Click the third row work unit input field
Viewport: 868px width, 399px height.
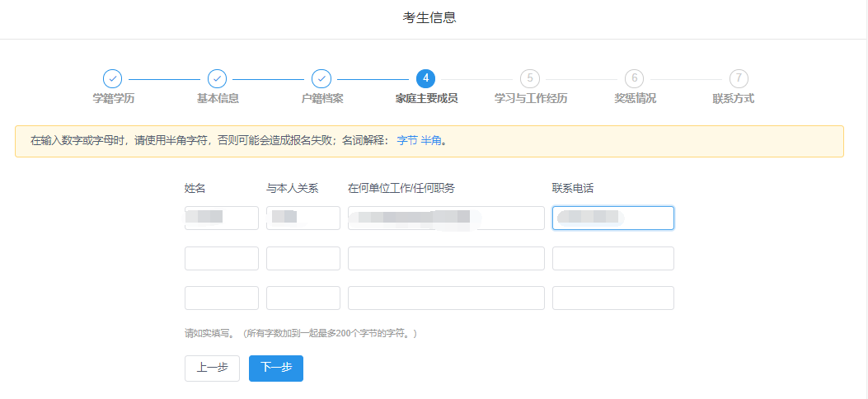(445, 298)
